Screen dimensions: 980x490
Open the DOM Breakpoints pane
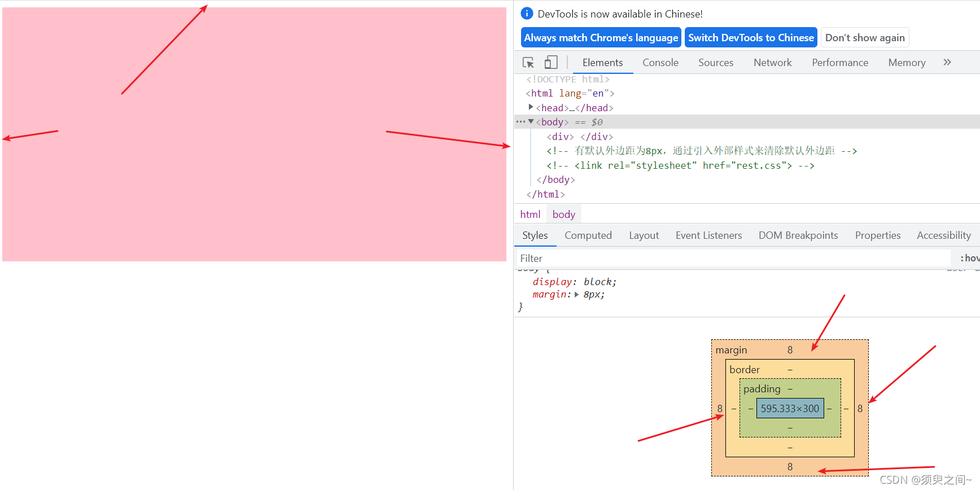tap(798, 235)
